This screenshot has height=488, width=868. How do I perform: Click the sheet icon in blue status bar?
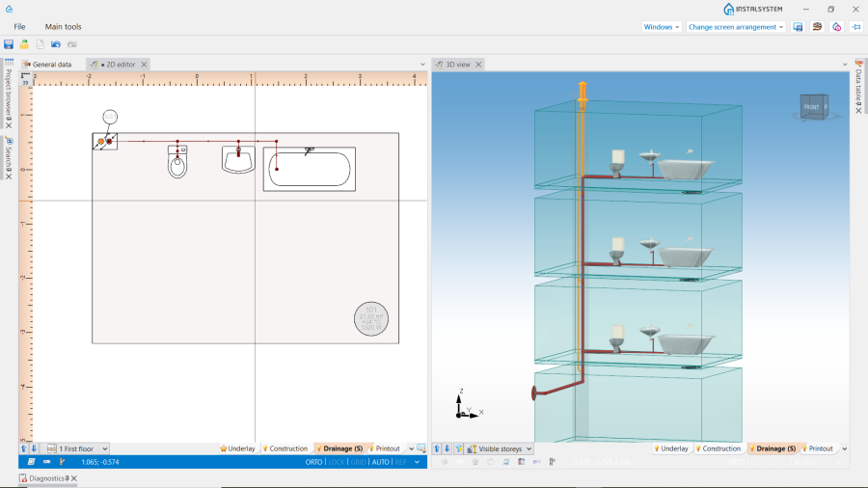[x=31, y=462]
